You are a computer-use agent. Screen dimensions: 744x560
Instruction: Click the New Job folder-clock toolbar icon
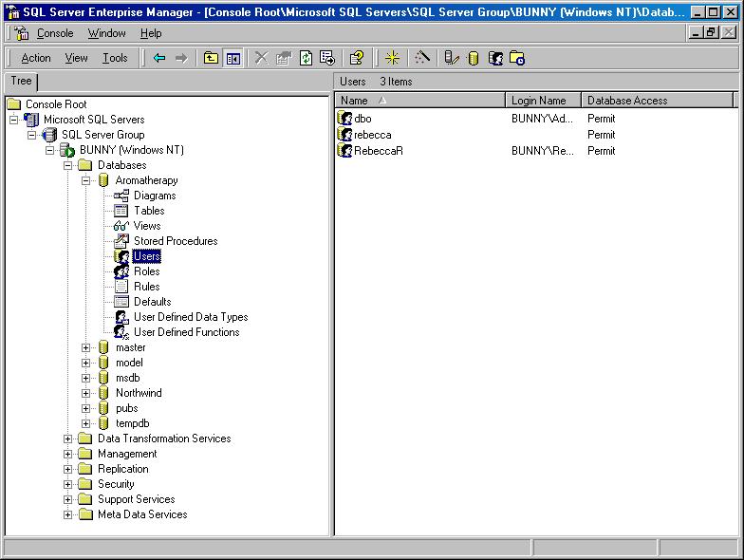click(517, 58)
